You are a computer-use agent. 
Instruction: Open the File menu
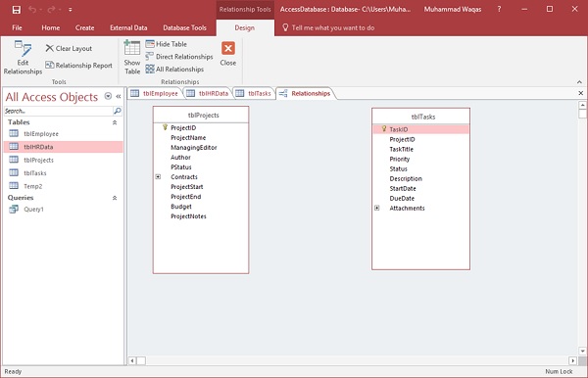click(17, 27)
